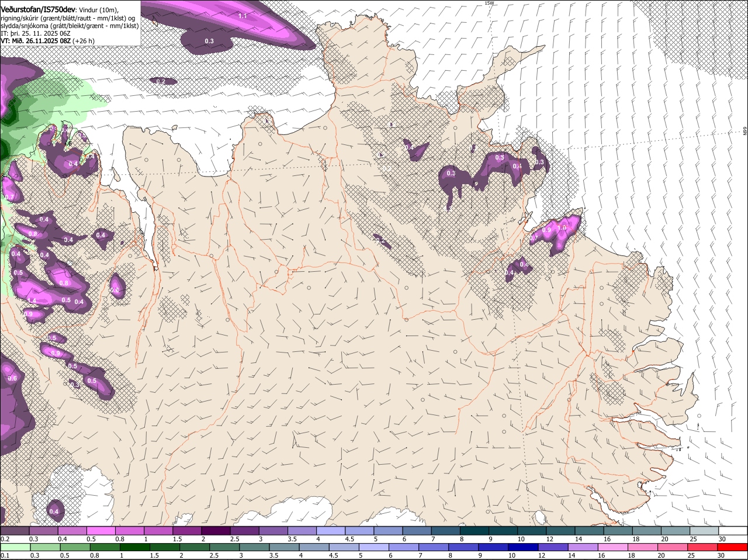Upper legend swatch between 25 and 30
Image resolution: width=748 pixels, height=560 pixels.
click(704, 530)
